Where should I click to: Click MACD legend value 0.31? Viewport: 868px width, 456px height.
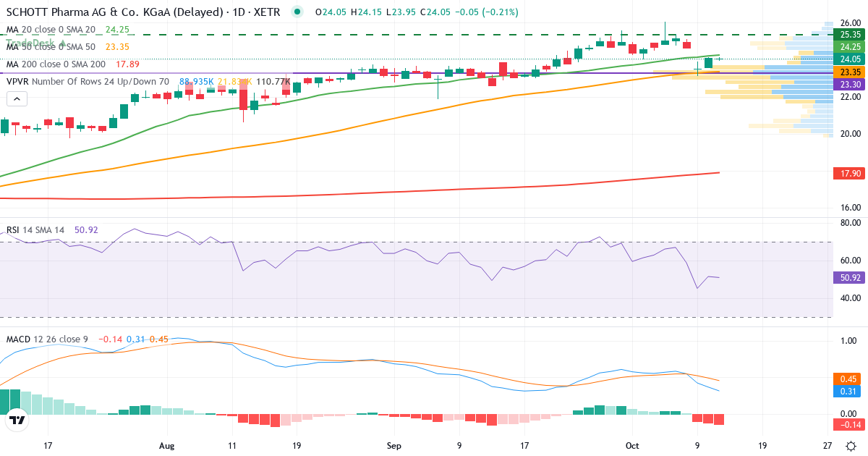pos(135,339)
